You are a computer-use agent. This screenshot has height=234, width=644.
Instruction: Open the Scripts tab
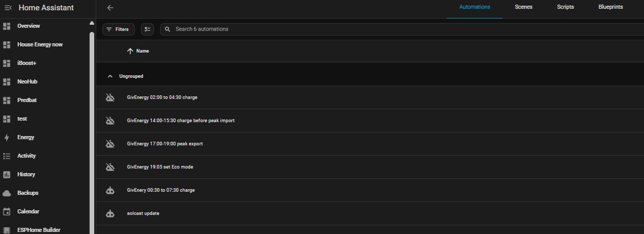(x=565, y=7)
